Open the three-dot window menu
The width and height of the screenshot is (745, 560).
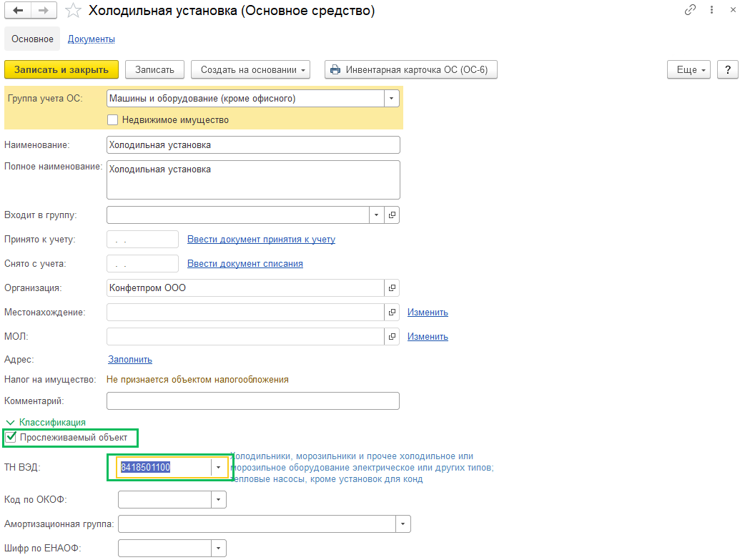[711, 9]
